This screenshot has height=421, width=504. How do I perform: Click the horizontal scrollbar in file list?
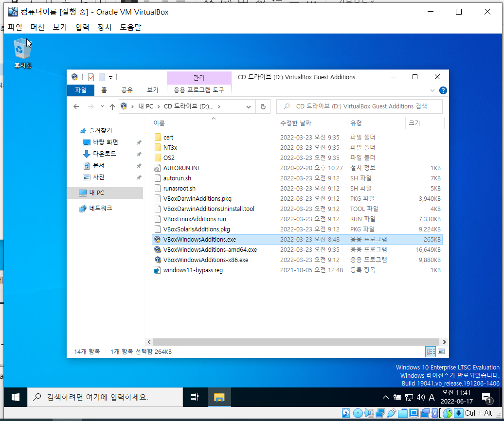[x=296, y=342]
